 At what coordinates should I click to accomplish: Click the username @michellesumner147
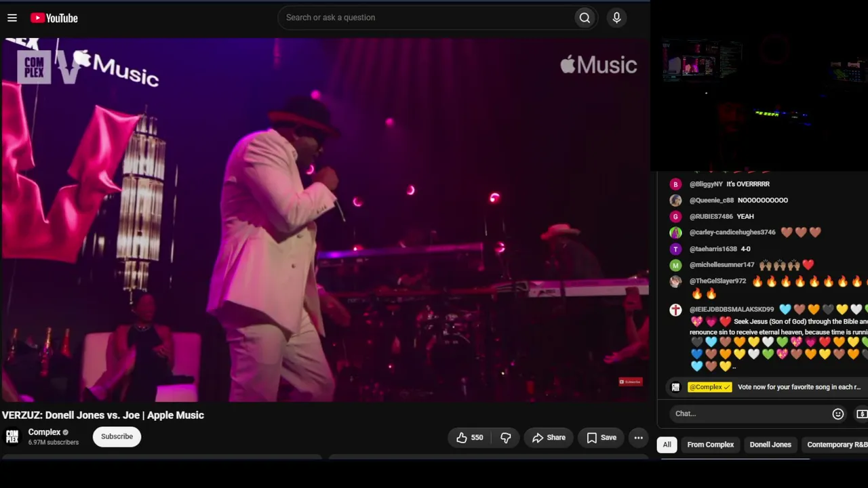tap(722, 265)
